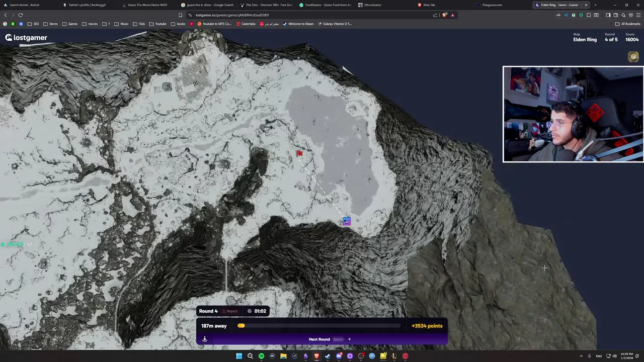644x362 pixels.
Task: Open Brave Wallet icon
Action: click(616, 15)
